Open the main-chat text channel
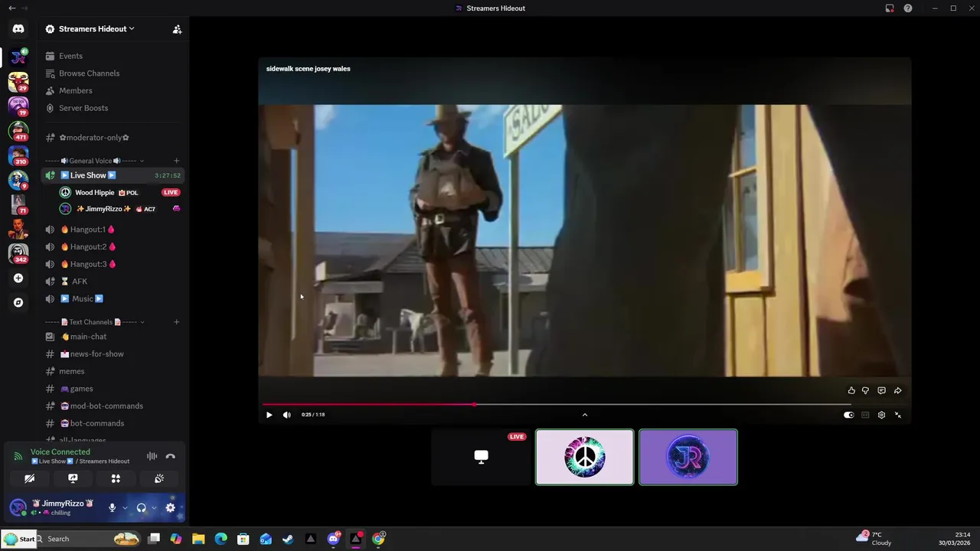 (x=113, y=337)
